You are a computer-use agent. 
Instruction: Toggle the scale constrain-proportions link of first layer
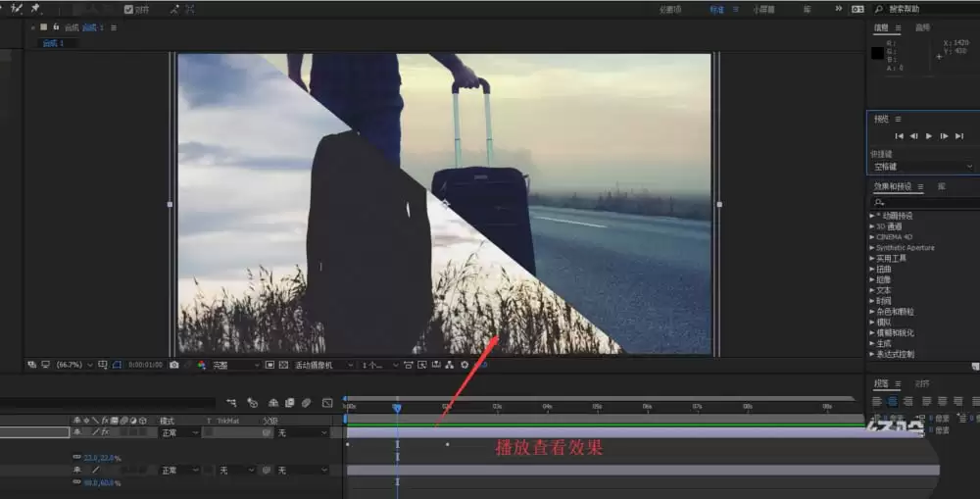point(76,457)
